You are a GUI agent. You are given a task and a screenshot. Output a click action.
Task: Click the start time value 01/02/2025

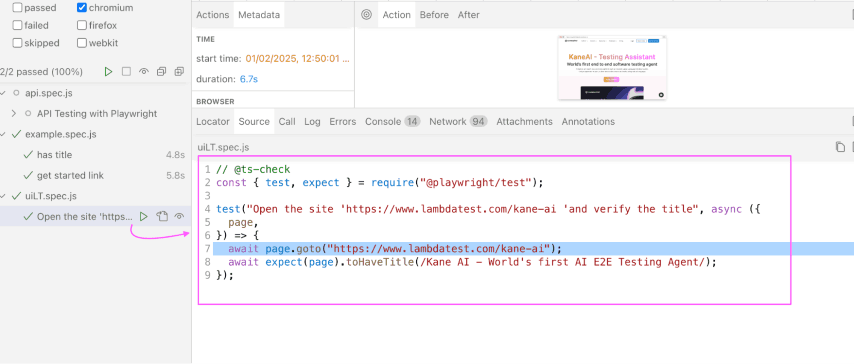(x=297, y=58)
